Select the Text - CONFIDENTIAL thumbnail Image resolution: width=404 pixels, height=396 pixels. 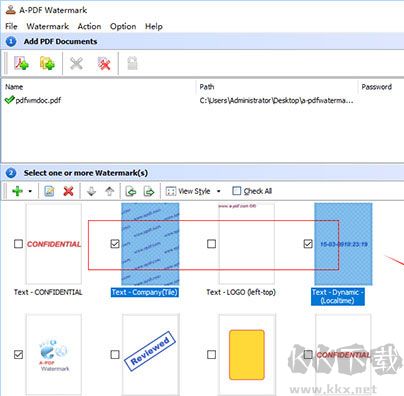(54, 244)
